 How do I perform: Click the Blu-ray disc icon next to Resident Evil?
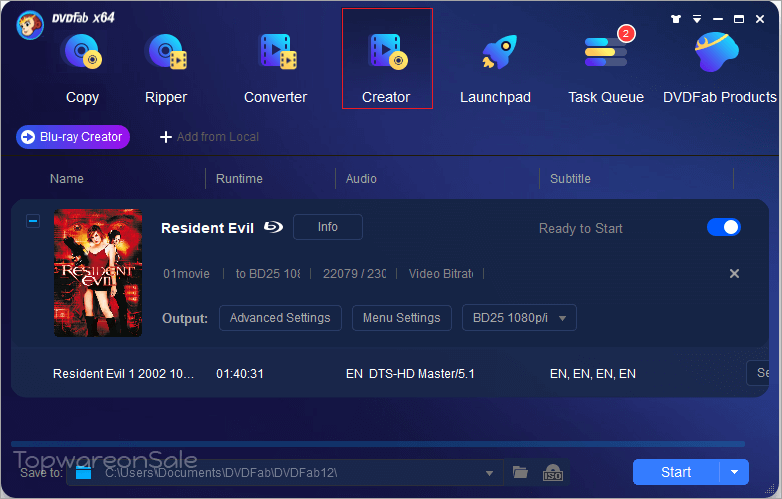[273, 227]
